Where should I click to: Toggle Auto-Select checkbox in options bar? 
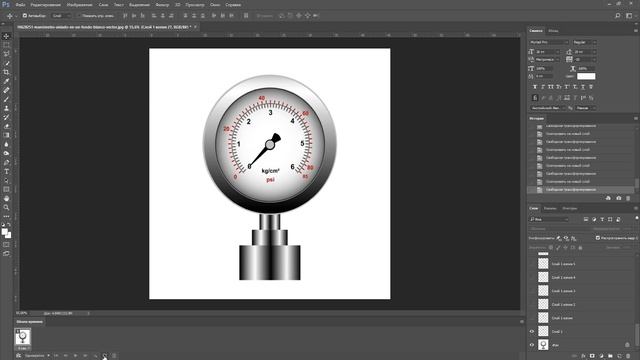tap(24, 16)
